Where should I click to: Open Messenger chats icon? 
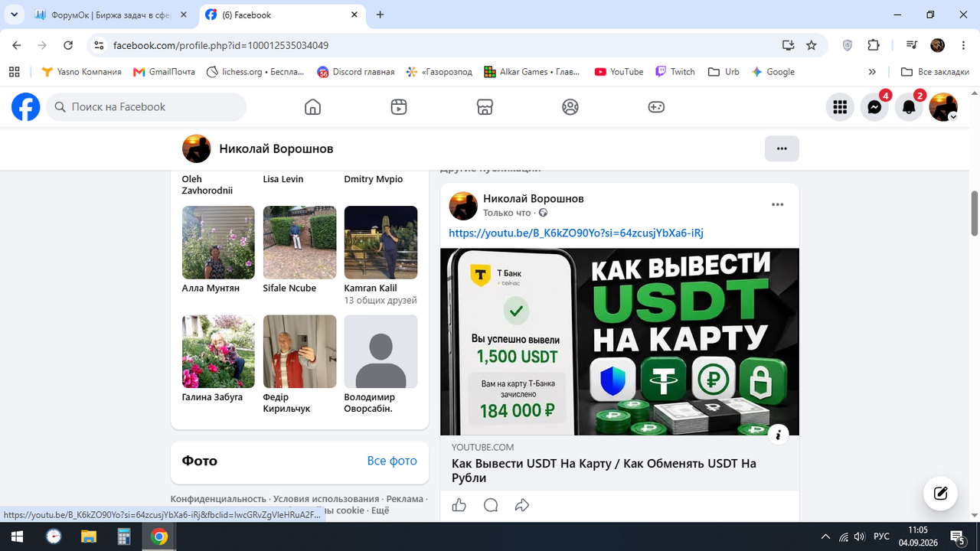[874, 107]
